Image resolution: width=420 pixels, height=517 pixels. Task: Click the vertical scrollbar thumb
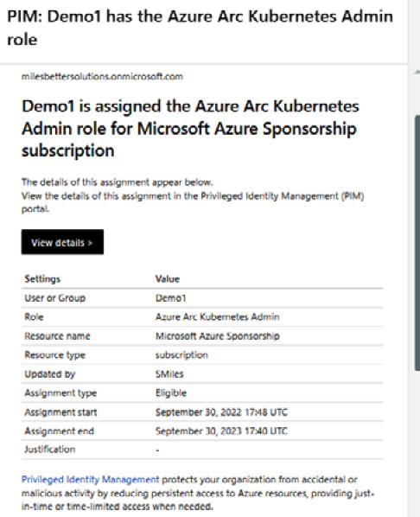417,243
